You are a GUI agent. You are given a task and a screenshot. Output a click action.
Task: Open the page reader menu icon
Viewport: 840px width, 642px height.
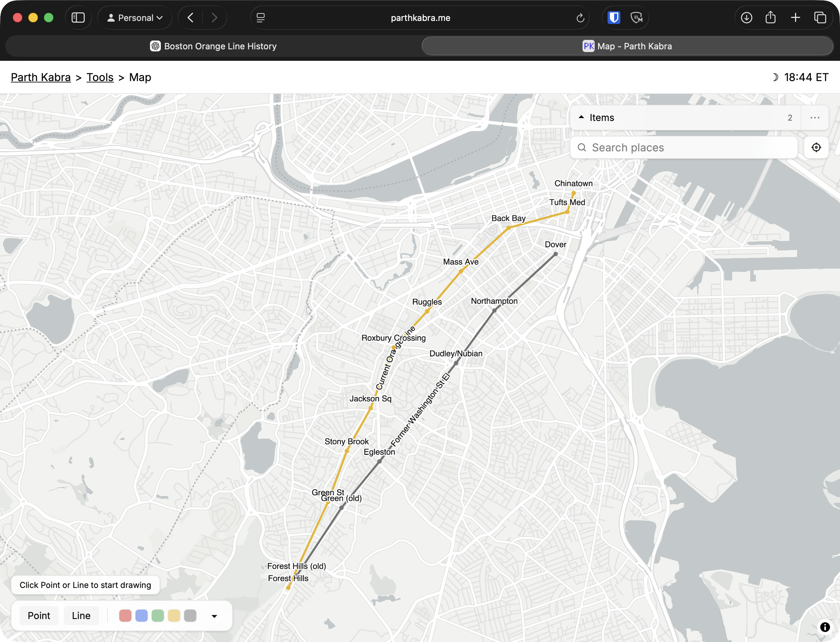click(261, 18)
